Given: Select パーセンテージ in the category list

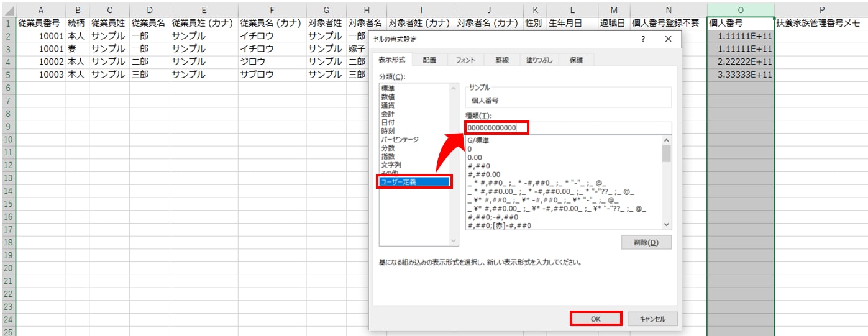Looking at the screenshot, I should [x=401, y=140].
